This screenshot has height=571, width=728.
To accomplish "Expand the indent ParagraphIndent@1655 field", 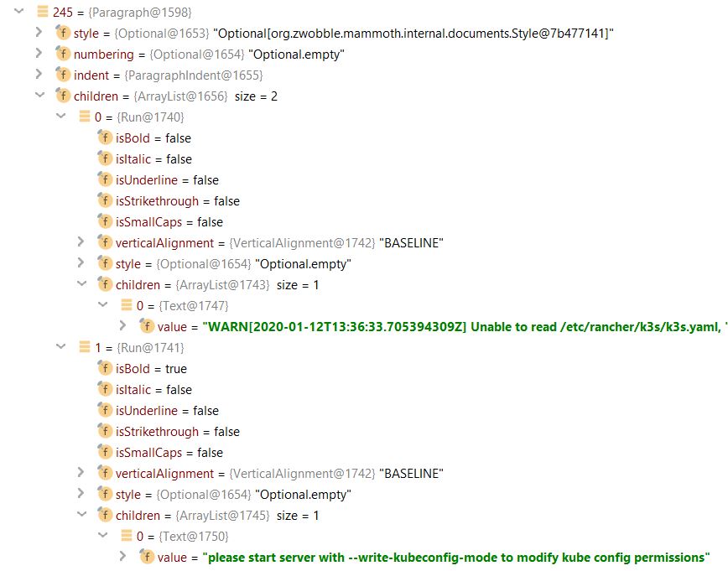I will click(x=39, y=75).
